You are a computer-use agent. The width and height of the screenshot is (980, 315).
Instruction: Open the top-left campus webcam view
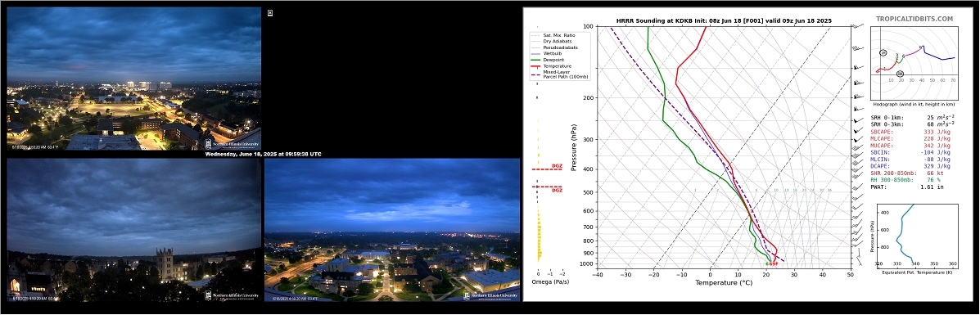click(x=133, y=78)
